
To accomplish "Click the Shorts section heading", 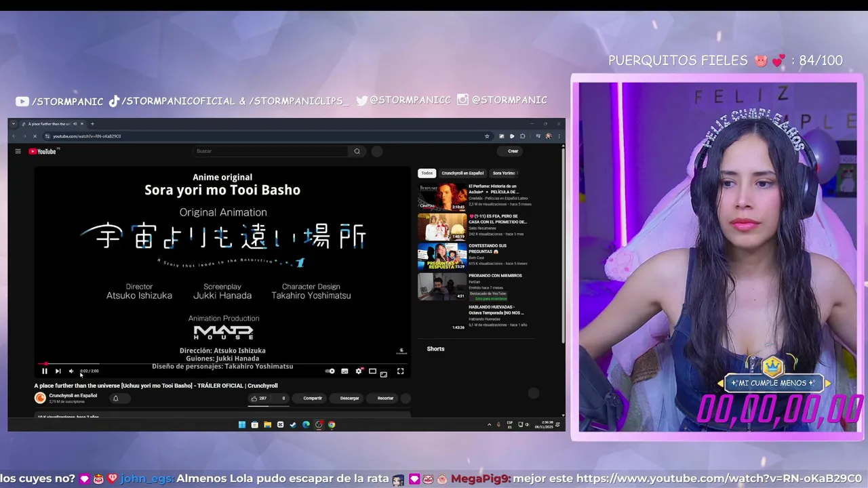I will [435, 348].
